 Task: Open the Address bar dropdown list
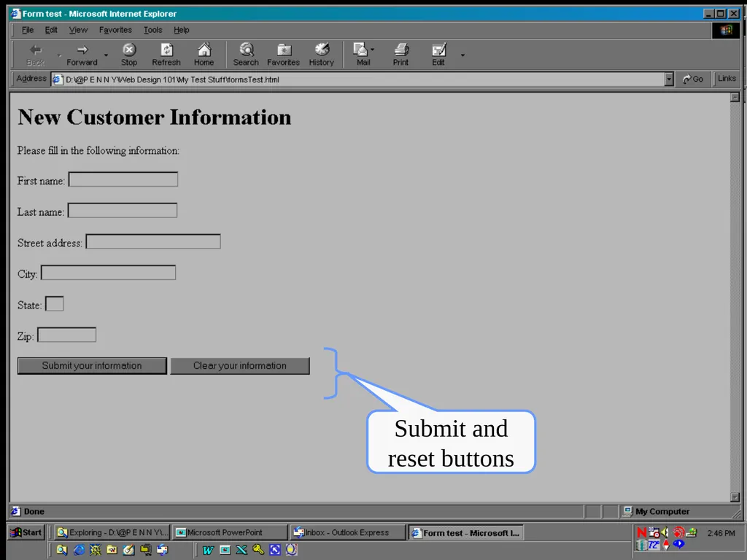click(x=669, y=79)
